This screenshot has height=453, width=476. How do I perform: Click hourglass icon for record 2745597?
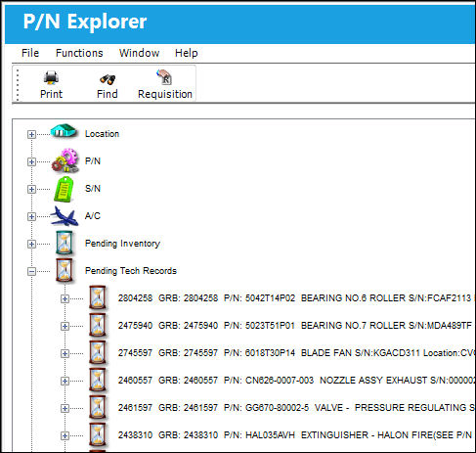tap(98, 352)
